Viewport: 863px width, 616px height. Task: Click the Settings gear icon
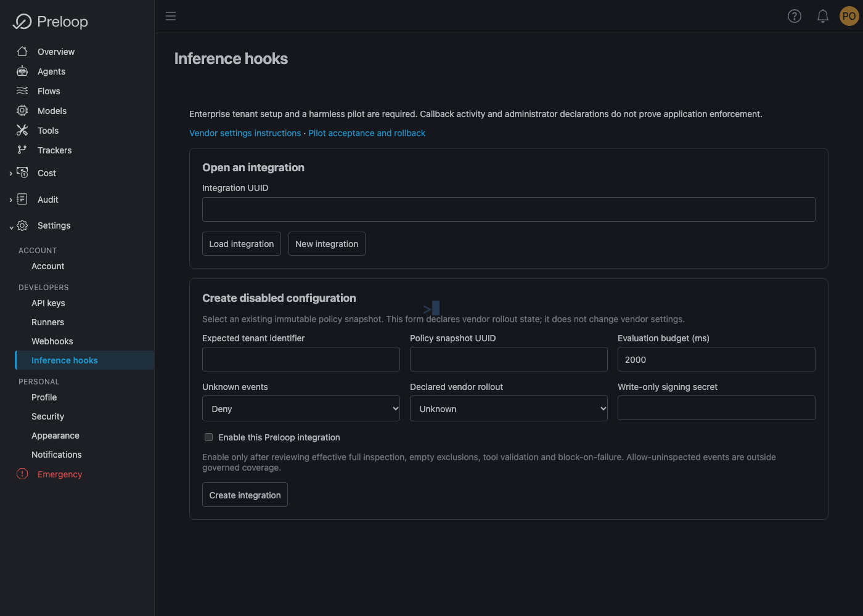pos(22,225)
